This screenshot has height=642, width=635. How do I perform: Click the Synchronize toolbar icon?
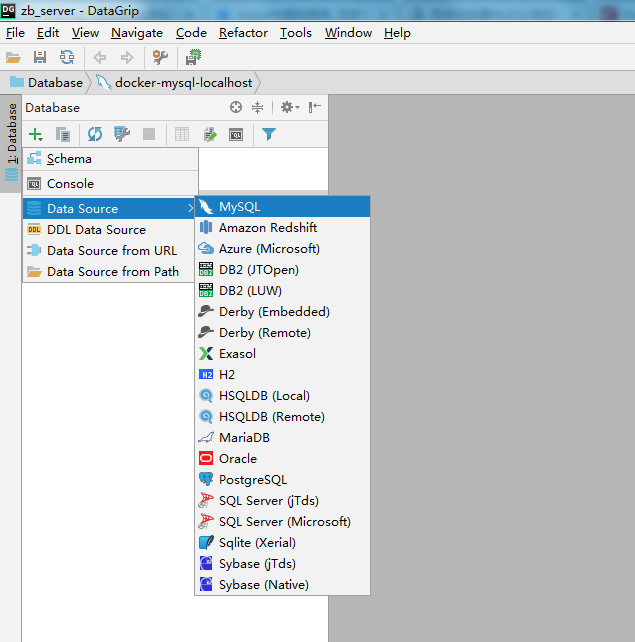pyautogui.click(x=67, y=57)
